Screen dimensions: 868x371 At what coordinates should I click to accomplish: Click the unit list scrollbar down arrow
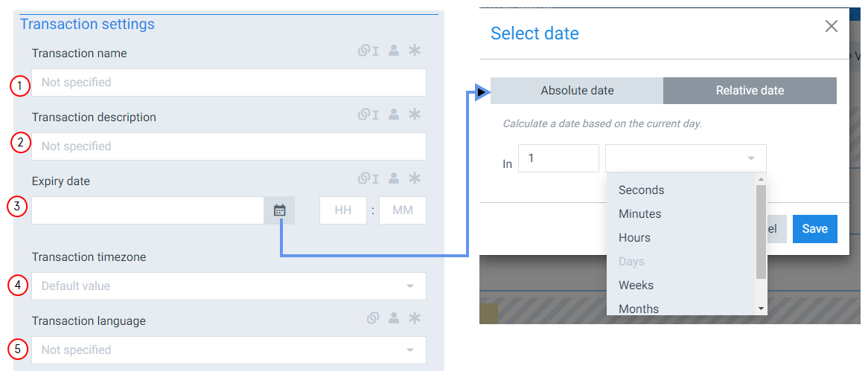[x=761, y=309]
